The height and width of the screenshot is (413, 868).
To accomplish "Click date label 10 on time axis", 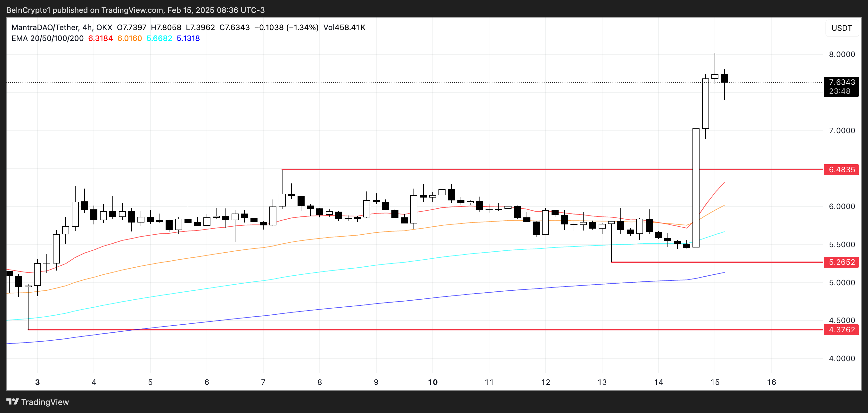I will [433, 382].
